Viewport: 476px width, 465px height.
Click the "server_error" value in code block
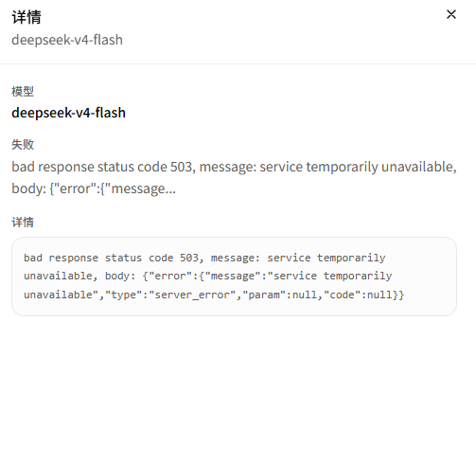(x=192, y=295)
